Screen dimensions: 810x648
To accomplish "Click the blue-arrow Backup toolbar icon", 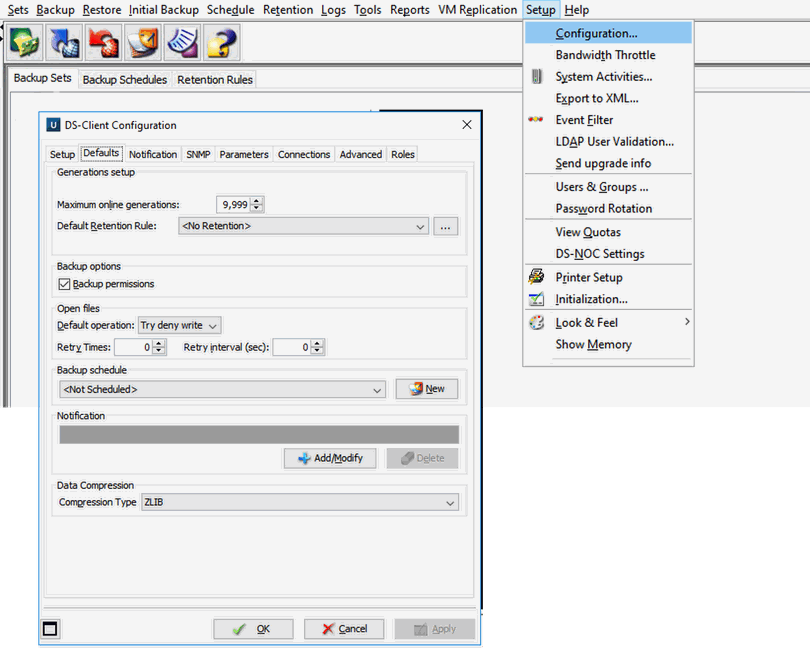I will pos(64,42).
